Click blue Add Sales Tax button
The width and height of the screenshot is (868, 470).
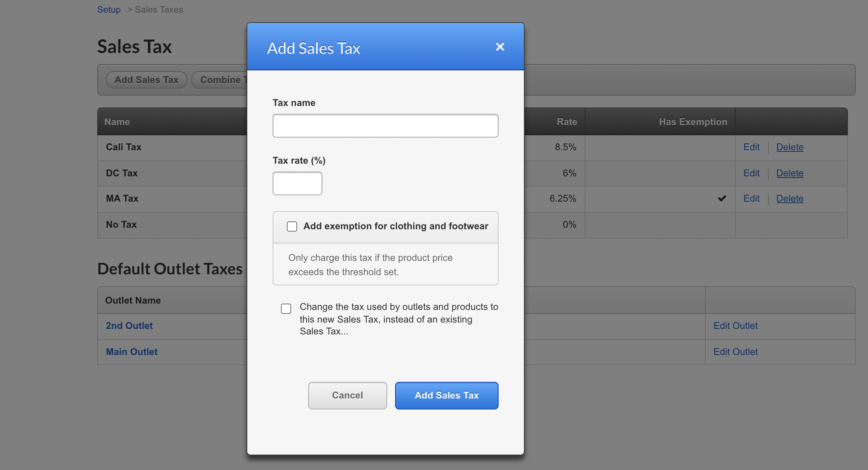coord(446,395)
